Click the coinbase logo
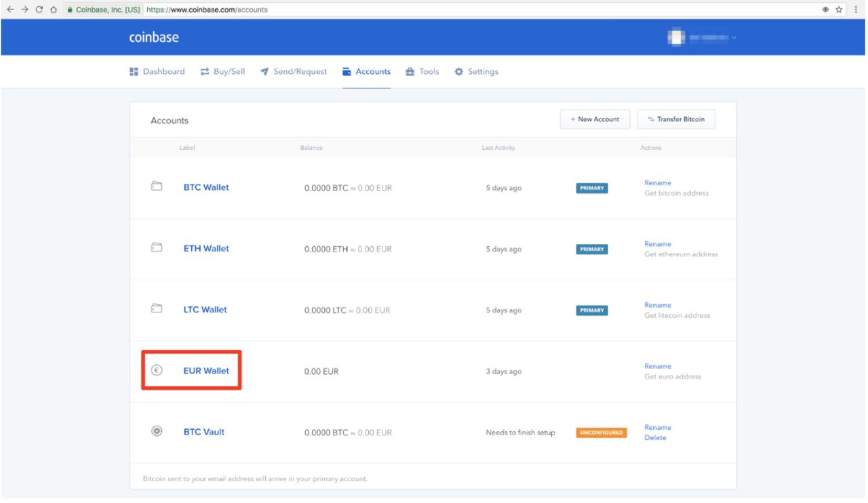 (154, 37)
